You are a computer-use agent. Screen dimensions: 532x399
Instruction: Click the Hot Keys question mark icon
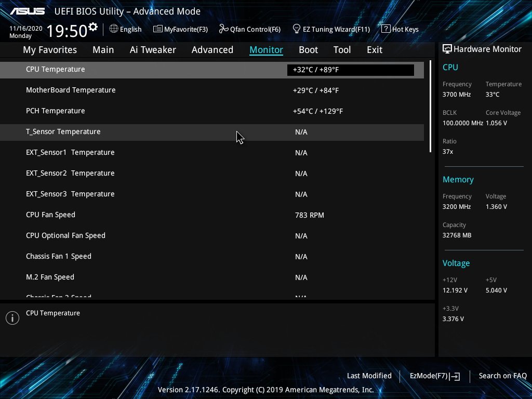[385, 29]
